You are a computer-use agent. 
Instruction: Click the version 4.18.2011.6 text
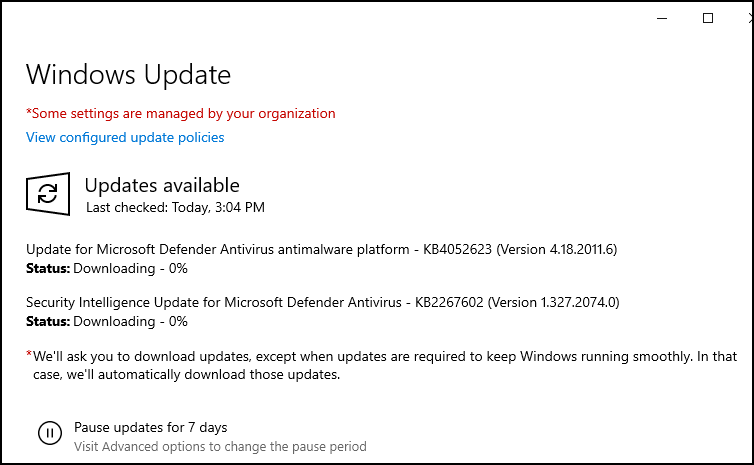[x=556, y=249]
